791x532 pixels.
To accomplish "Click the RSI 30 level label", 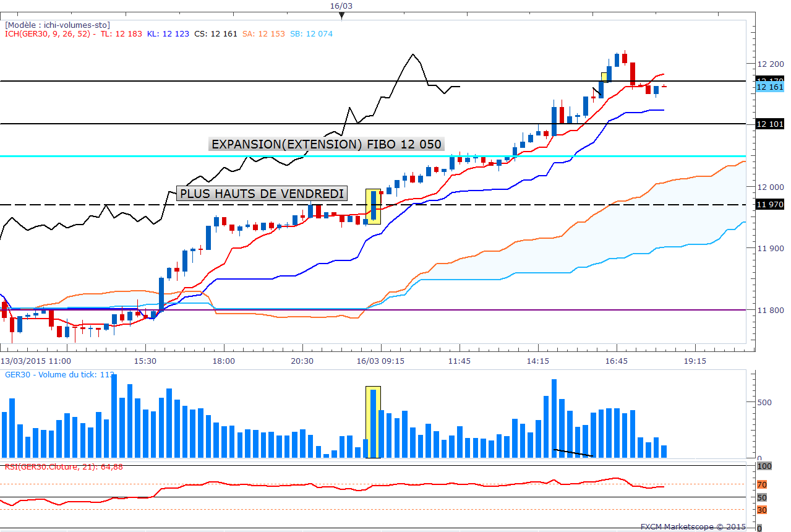I will click(x=762, y=510).
